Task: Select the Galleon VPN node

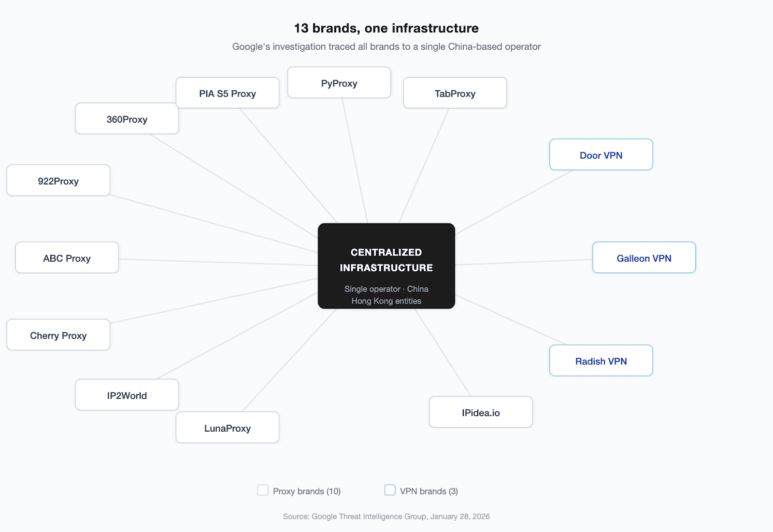Action: [644, 258]
